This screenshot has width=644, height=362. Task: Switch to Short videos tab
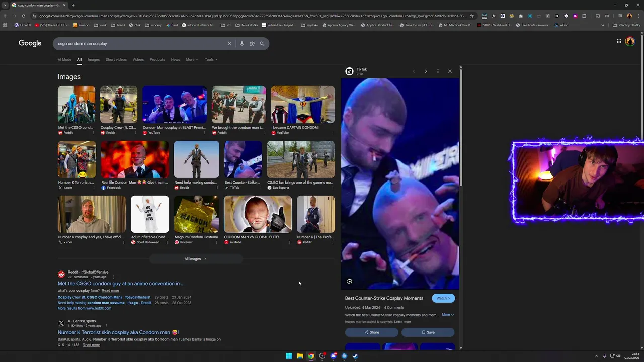116,59
